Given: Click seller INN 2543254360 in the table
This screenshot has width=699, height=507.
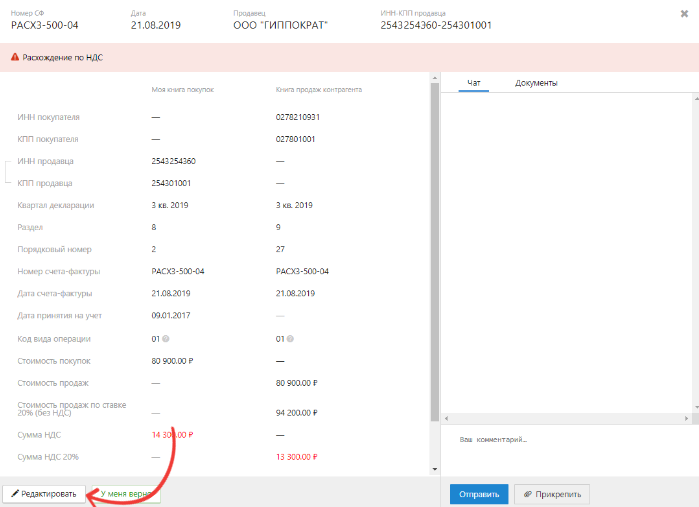Looking at the screenshot, I should pos(173,161).
